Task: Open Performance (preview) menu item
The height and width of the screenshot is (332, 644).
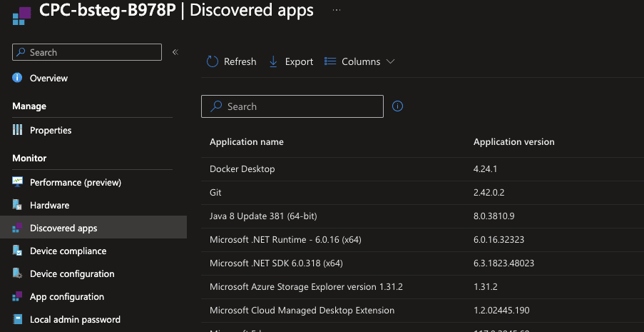Action: 76,182
